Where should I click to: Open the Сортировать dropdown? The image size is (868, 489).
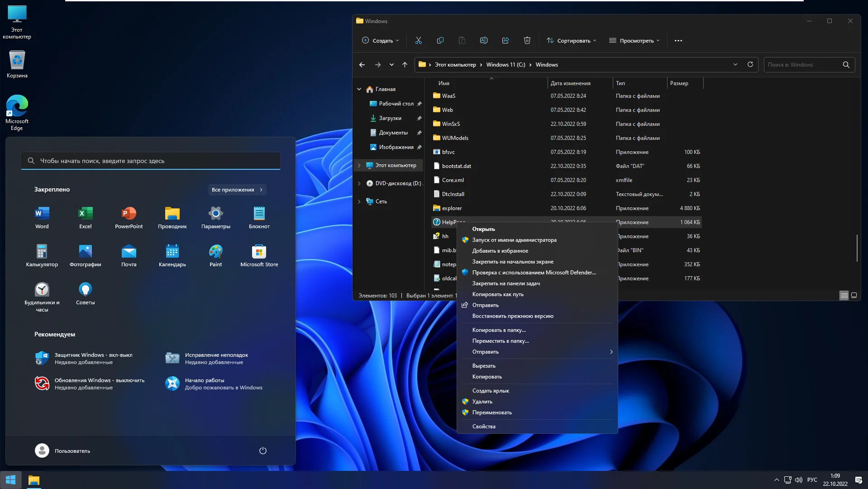pos(571,40)
